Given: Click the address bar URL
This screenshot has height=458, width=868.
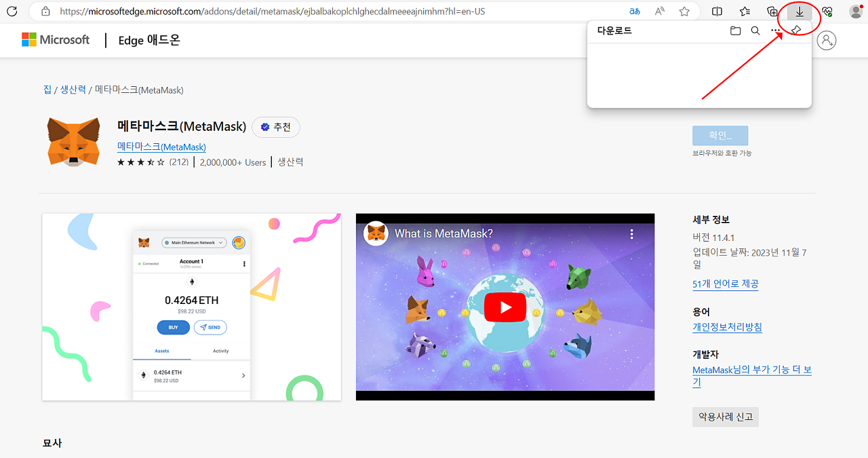Looking at the screenshot, I should [272, 12].
